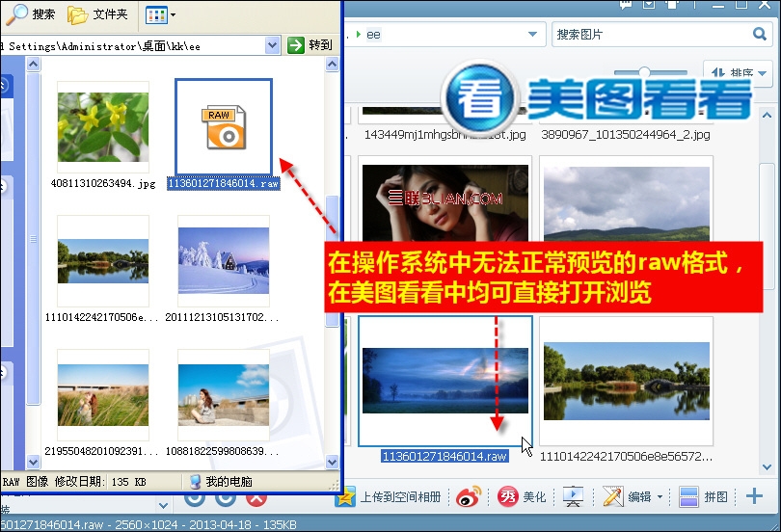Click the Search magnifier icon in Explorer toolbar
The width and height of the screenshot is (781, 532).
[16, 13]
